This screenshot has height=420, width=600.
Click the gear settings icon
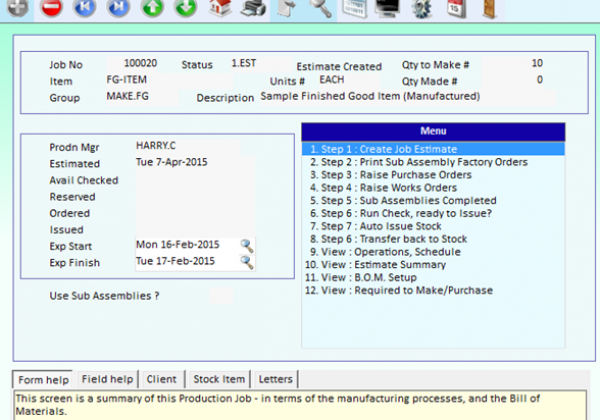tap(422, 8)
